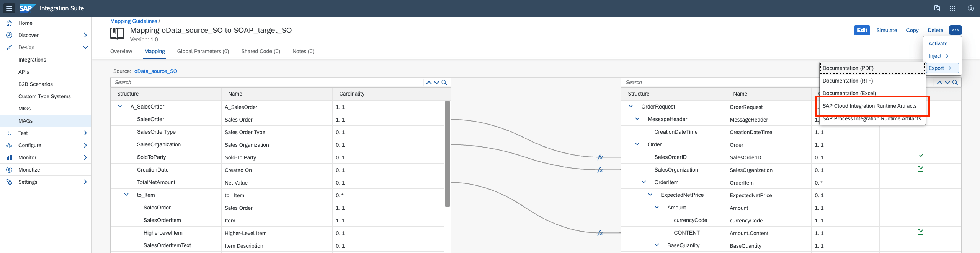Screen dimensions: 980x253
Task: Collapse the ExpectedNetPrice target node
Action: tap(650, 195)
